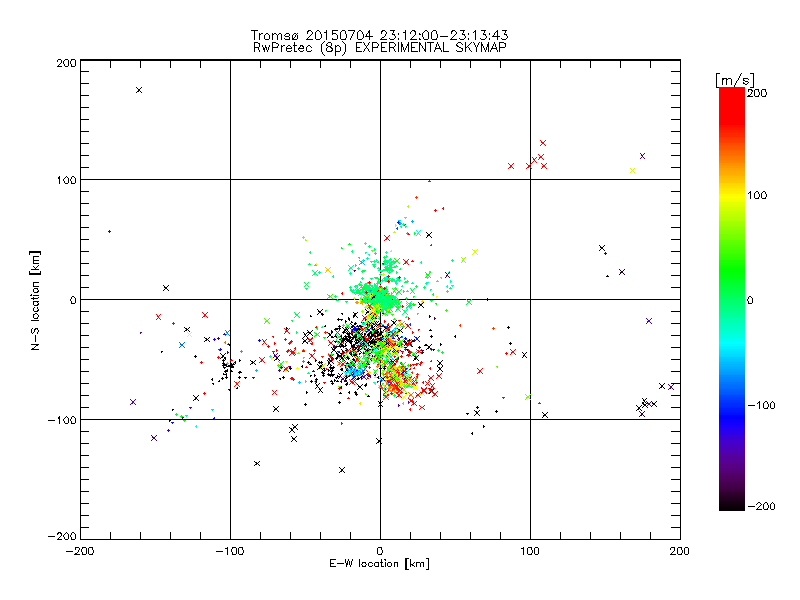Click the "RwPretec (8p) EXPERIMENTAL SKYMAP" subtitle
The width and height of the screenshot is (800, 600).
pyautogui.click(x=379, y=47)
